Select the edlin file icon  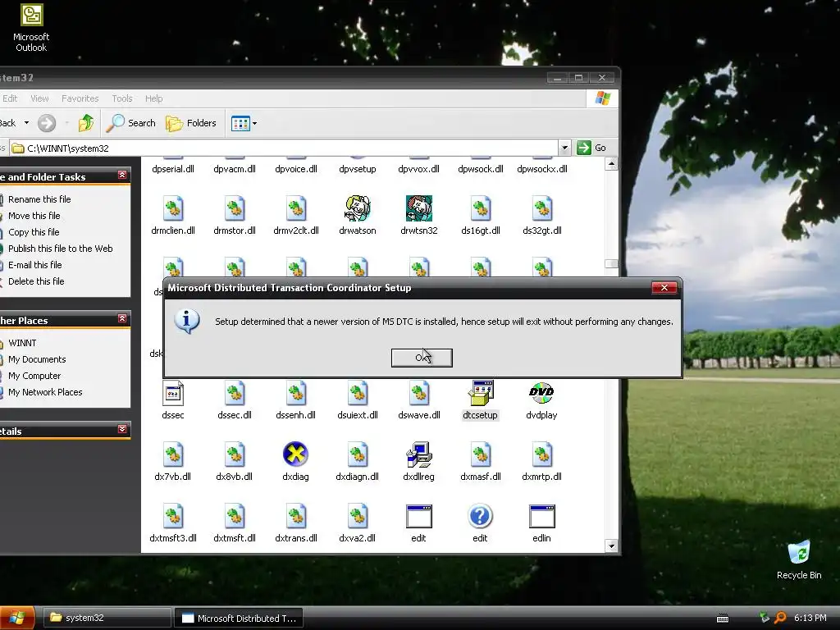pyautogui.click(x=541, y=517)
